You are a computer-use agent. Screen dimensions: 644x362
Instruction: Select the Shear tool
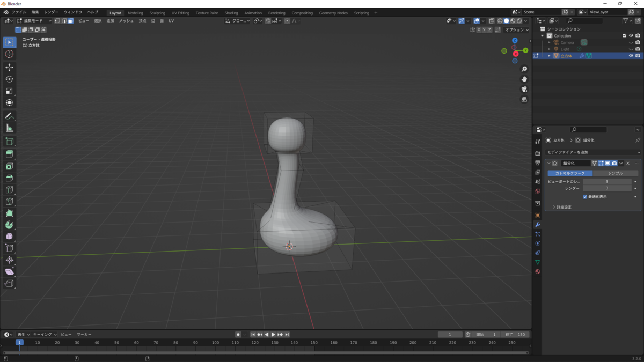click(x=9, y=272)
